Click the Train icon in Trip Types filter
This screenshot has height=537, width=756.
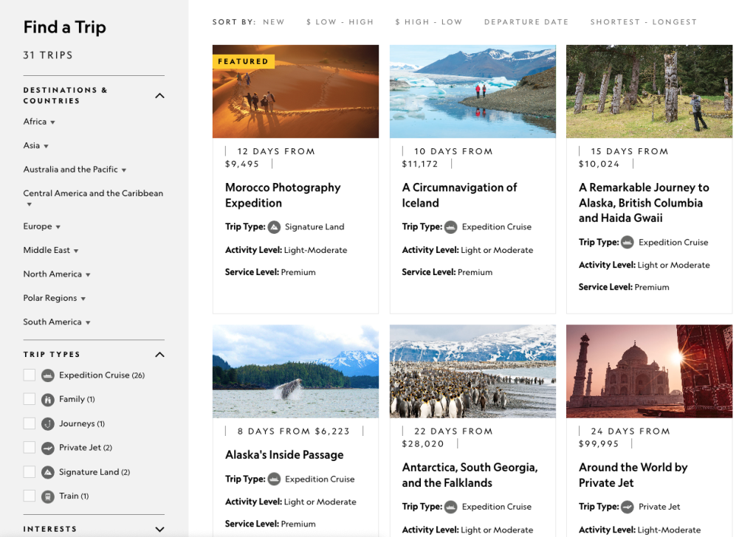pyautogui.click(x=48, y=496)
